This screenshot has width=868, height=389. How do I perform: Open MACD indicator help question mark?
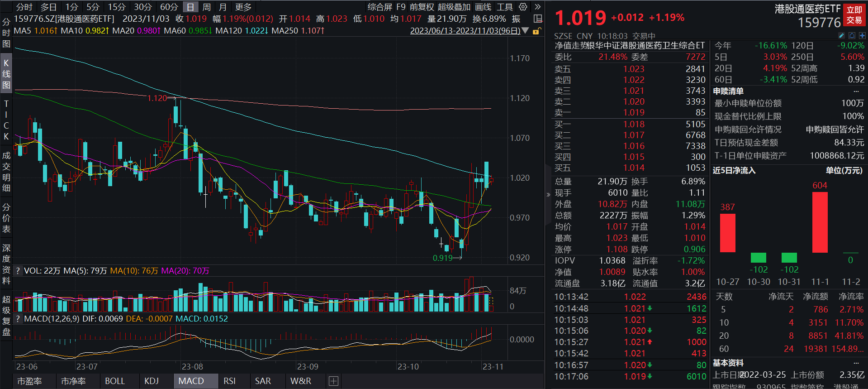point(18,319)
